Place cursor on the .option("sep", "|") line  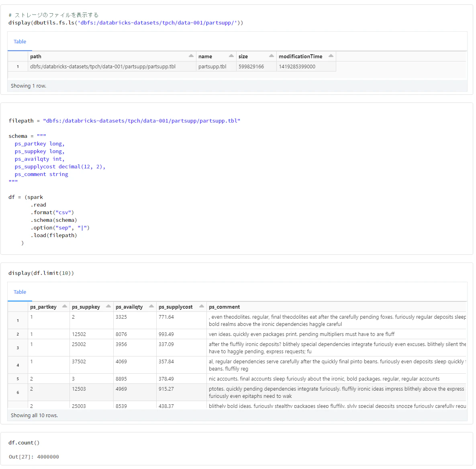[x=60, y=227]
